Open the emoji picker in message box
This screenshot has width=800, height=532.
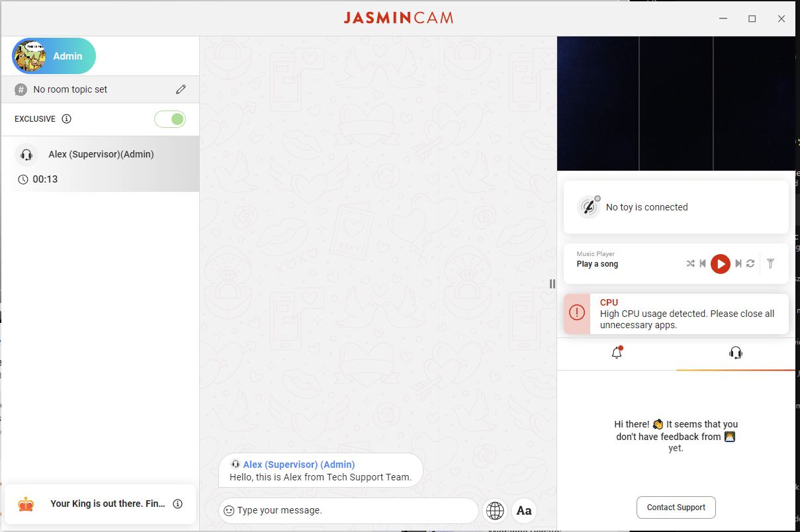229,511
